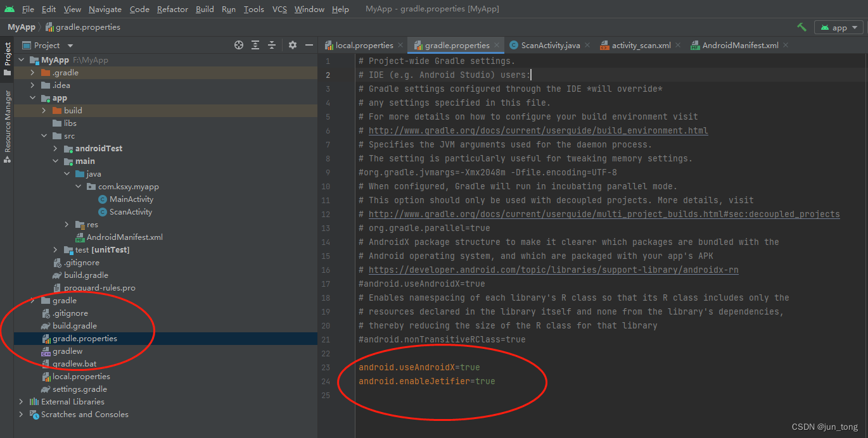
Task: Click the MyApp breadcrumb in navigation bar
Action: 21,27
